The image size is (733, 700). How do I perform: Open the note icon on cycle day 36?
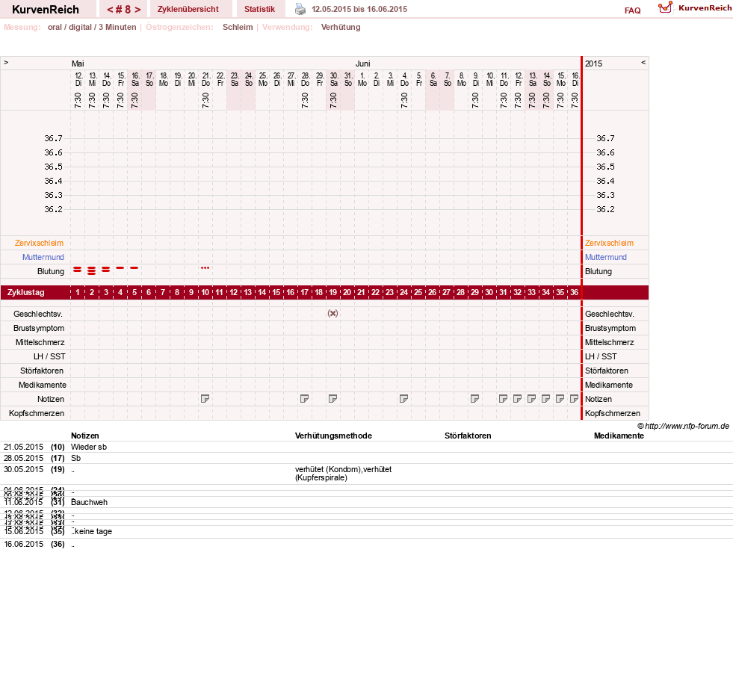point(575,399)
